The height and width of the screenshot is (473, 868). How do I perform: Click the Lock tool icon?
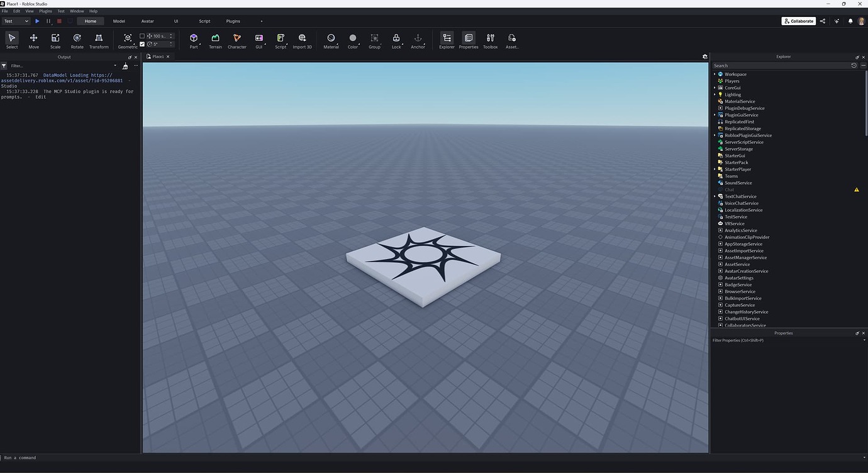pyautogui.click(x=396, y=41)
